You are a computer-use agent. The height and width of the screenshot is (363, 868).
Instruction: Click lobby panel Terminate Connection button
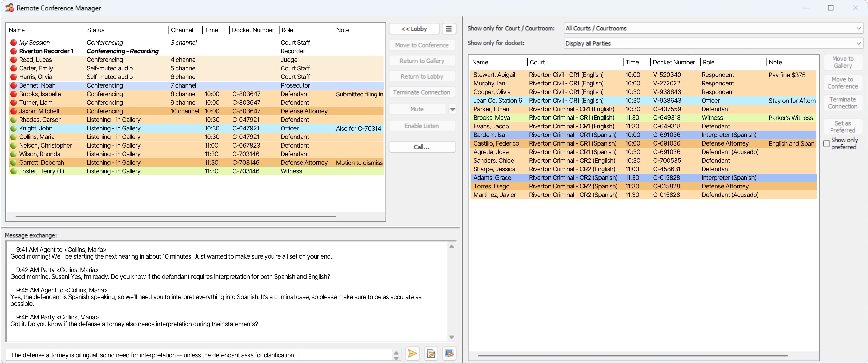point(843,103)
